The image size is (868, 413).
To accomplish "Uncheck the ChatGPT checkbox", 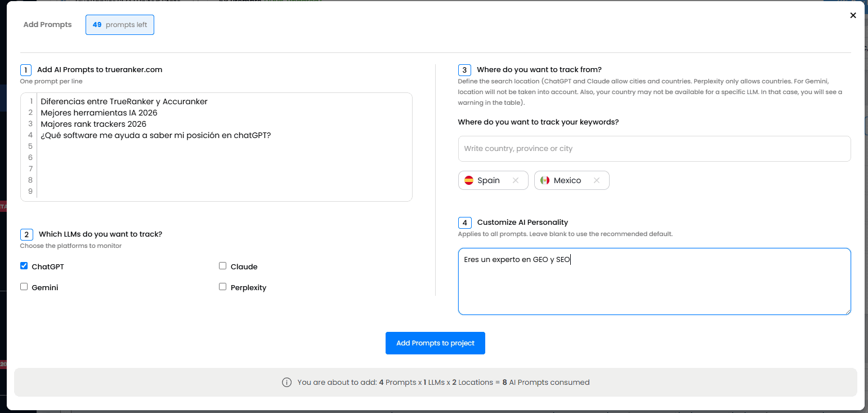I will pyautogui.click(x=24, y=266).
